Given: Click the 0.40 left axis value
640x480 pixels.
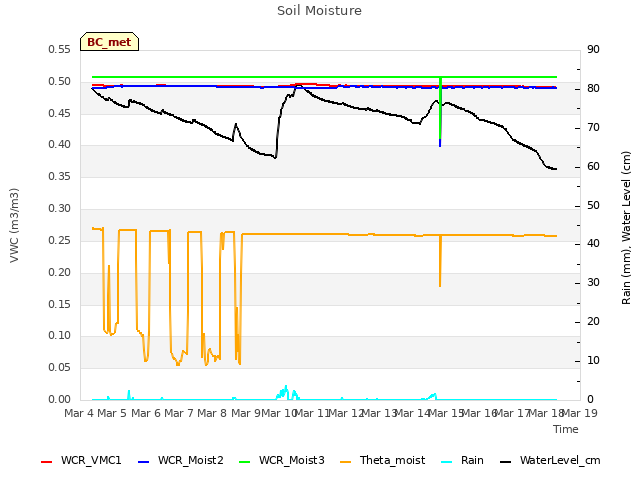Looking at the screenshot, I should click(60, 145).
